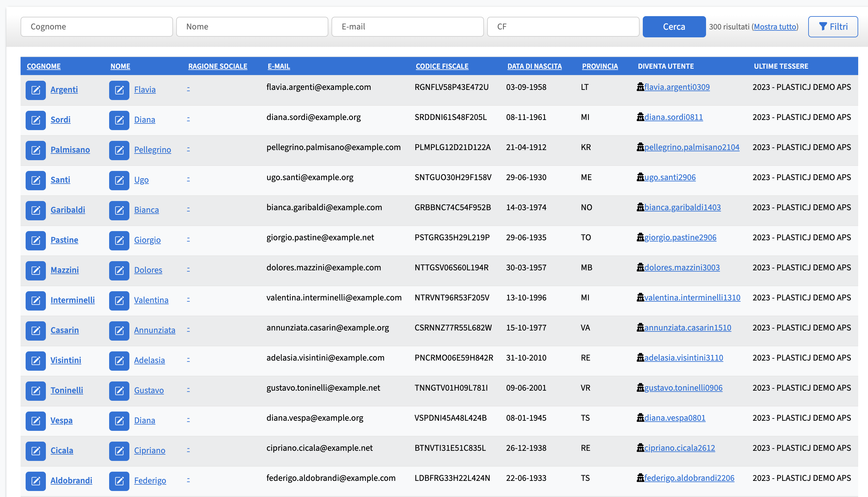Sort by Ragione Sociale header

[x=218, y=66]
